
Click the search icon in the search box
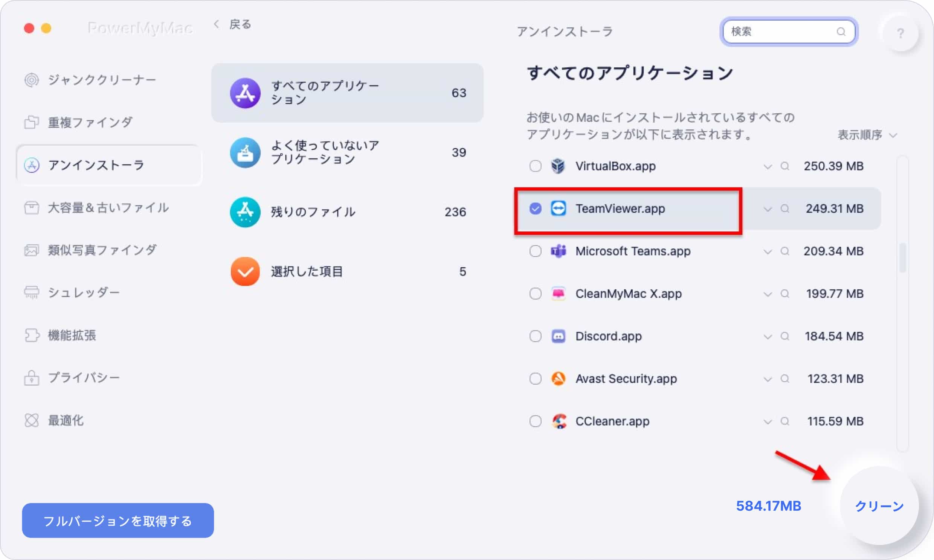(x=841, y=32)
